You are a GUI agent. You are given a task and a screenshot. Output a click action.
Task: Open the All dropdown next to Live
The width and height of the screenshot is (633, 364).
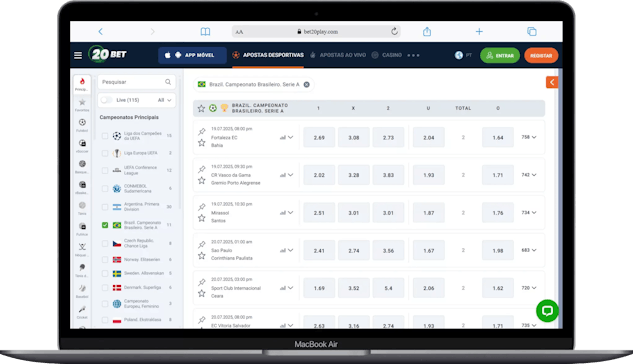164,100
